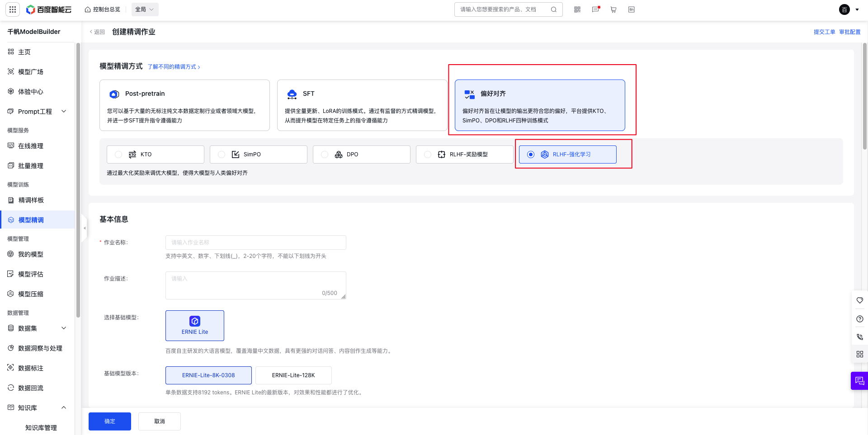Screen dimensions: 868x435
Task: Open the apps grid menu icon
Action: [x=12, y=9]
